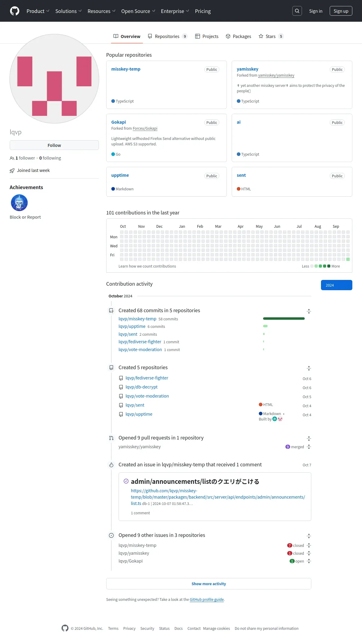Click the Sign in link
Image resolution: width=362 pixels, height=644 pixels.
pos(316,11)
